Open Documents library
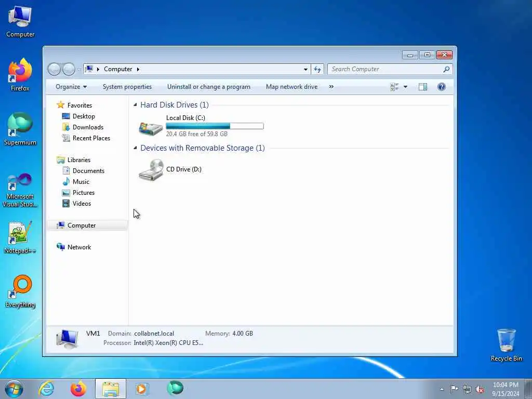Viewport: 532px width, 399px height. point(88,170)
